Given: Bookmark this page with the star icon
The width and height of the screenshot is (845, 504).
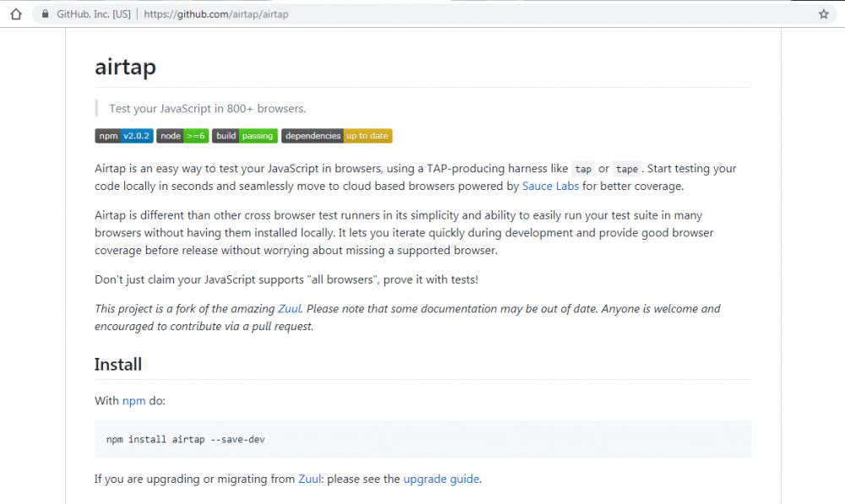Looking at the screenshot, I should 824,14.
